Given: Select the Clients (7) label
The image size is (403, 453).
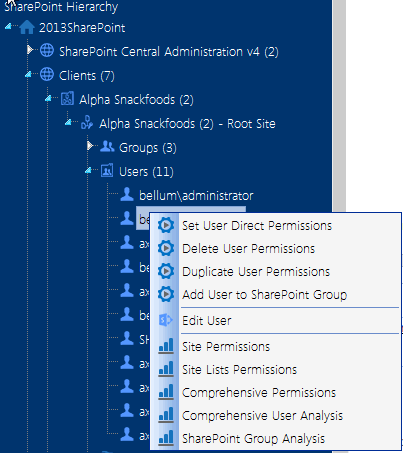Looking at the screenshot, I should (87, 76).
